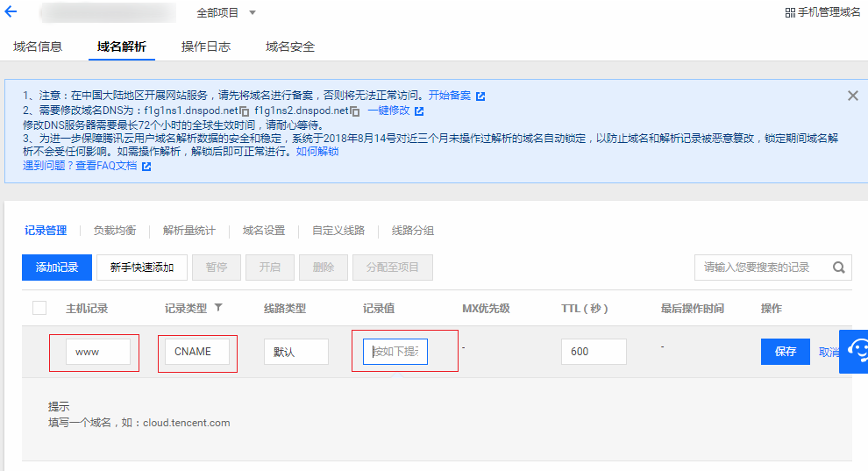This screenshot has width=868, height=471.
Task: Open 自定义线路 sub-tab
Action: point(338,231)
